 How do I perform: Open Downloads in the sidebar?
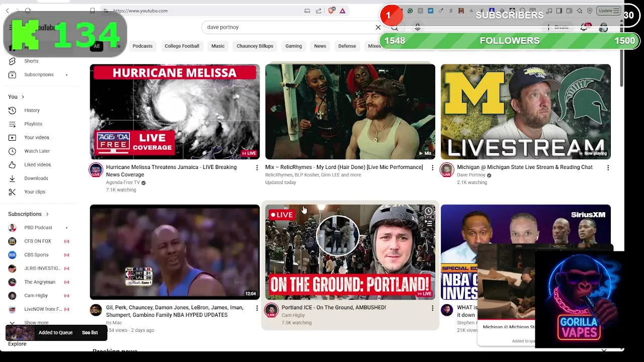pos(36,178)
